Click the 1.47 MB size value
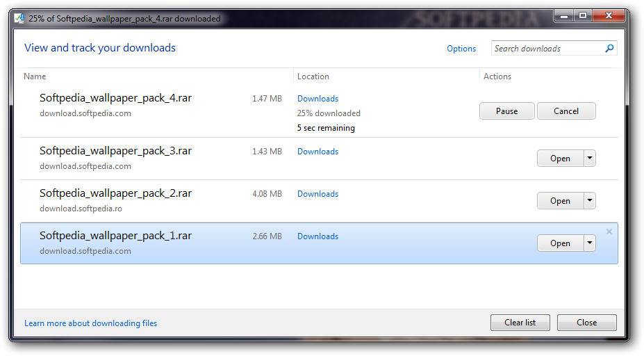 point(267,99)
